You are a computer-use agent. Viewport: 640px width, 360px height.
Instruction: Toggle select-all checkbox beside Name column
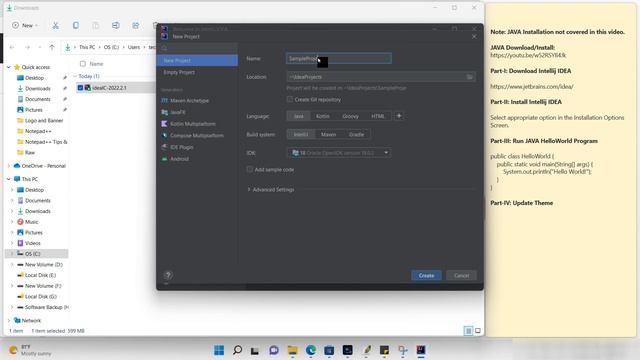(83, 64)
